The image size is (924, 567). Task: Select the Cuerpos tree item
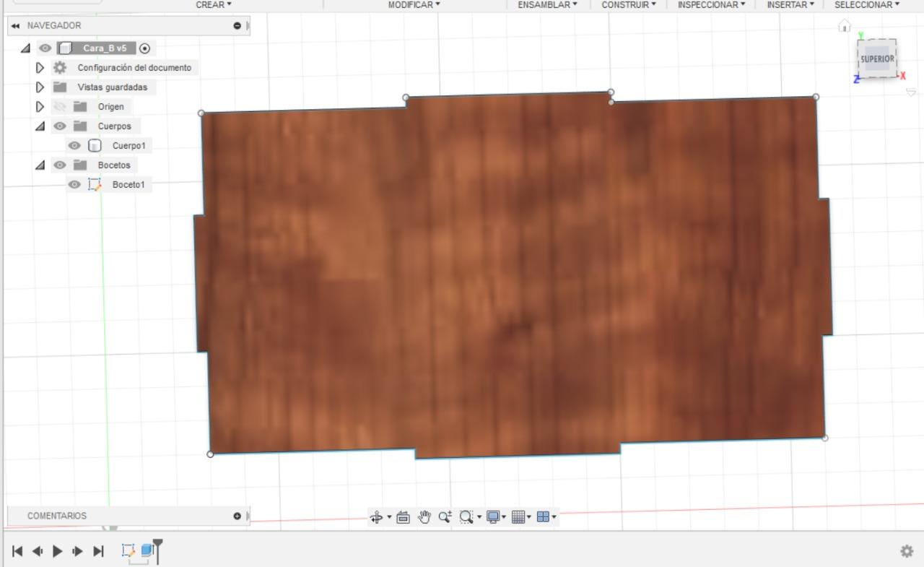114,126
